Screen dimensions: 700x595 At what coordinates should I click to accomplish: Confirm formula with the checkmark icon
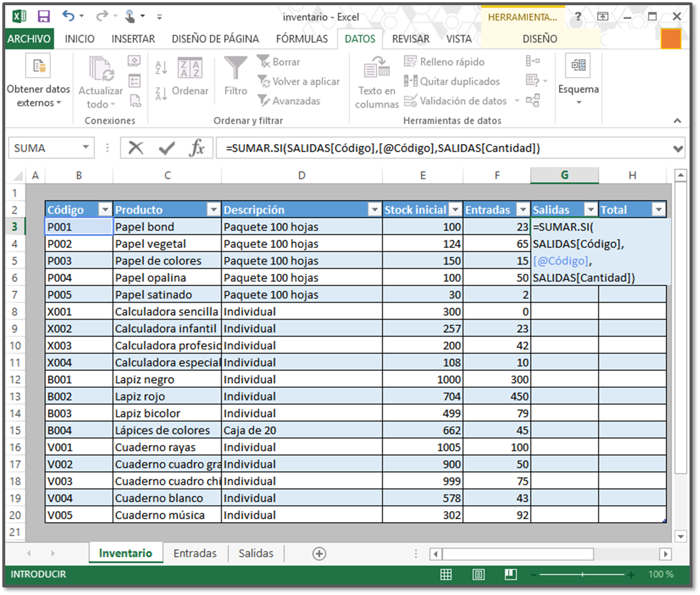click(167, 148)
